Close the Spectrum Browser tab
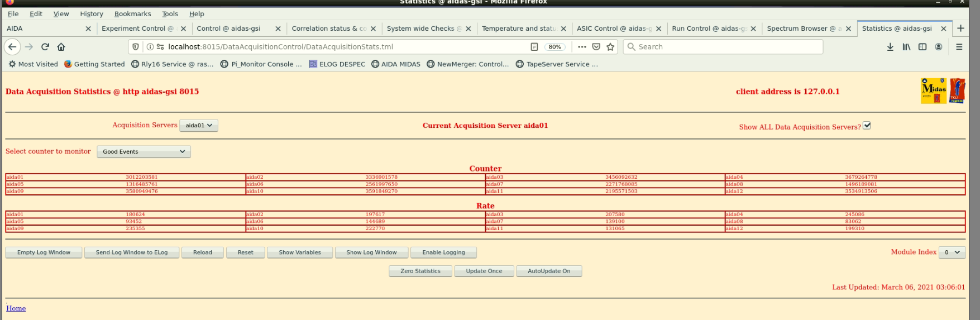Screen dimensions: 980x320 848,28
